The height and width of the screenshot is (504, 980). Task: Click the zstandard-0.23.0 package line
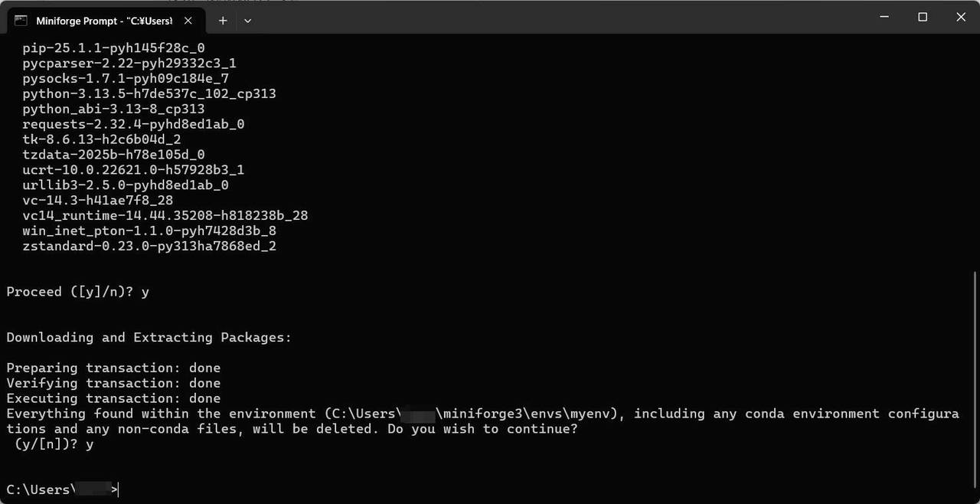(x=149, y=246)
